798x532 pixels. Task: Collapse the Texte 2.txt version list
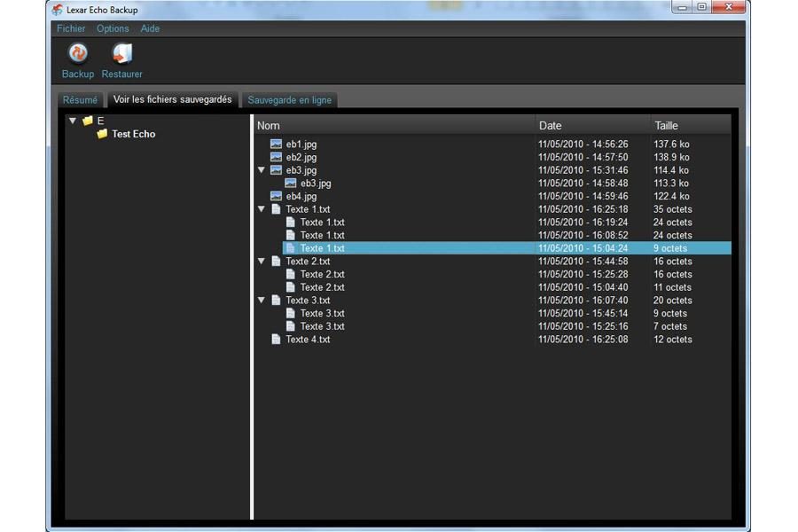(261, 262)
